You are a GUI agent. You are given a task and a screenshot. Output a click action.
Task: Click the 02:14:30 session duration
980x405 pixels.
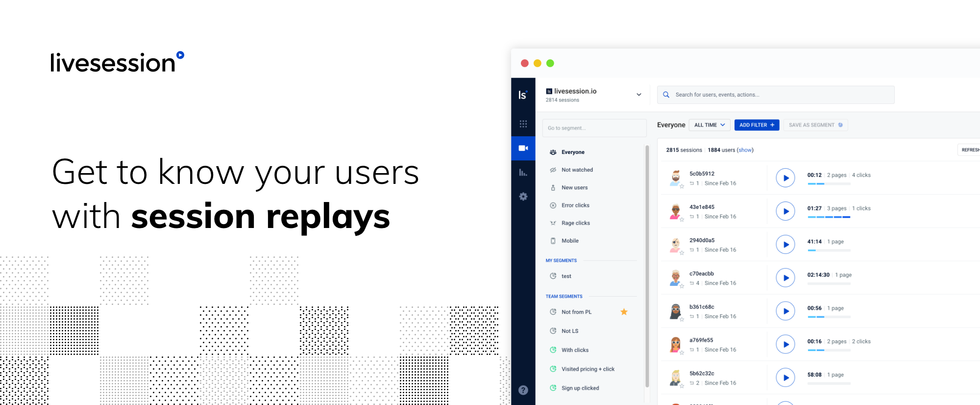(818, 275)
